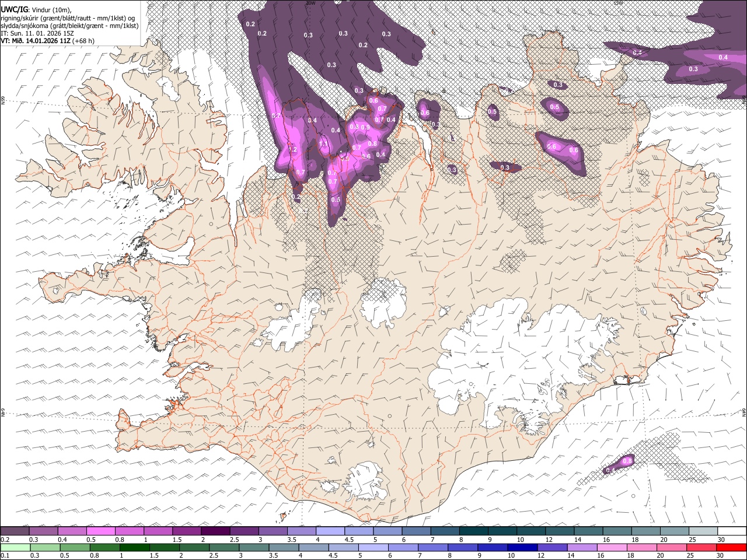Image resolution: width=747 pixels, height=560 pixels.
Task: Click the lavender 4 swatch in upper legend row
Action: click(x=330, y=531)
